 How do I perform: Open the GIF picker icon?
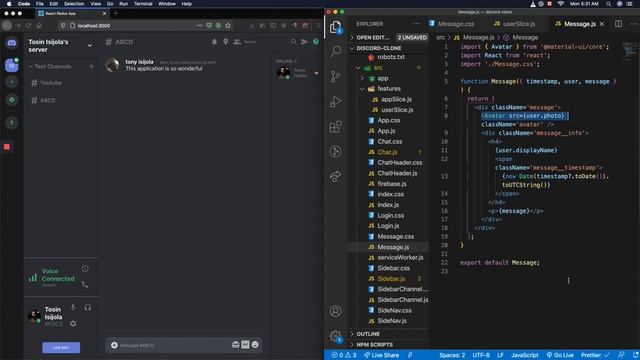(245, 345)
